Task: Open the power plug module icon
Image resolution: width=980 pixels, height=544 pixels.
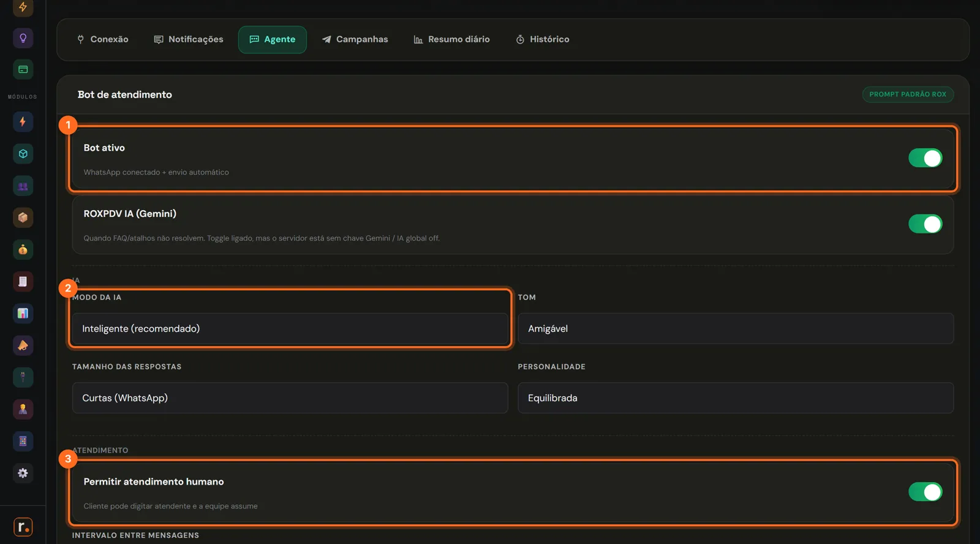Action: coord(23,377)
